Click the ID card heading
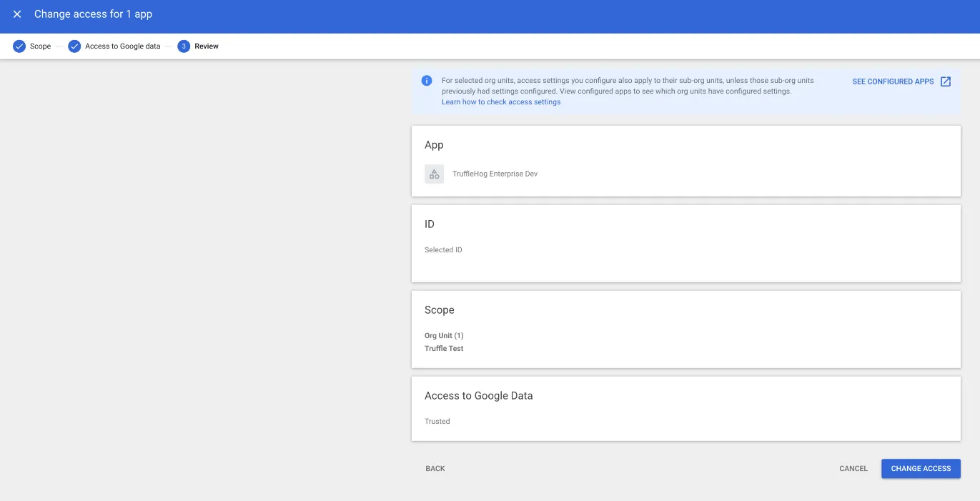Screen dimensions: 980x501 click(430, 224)
